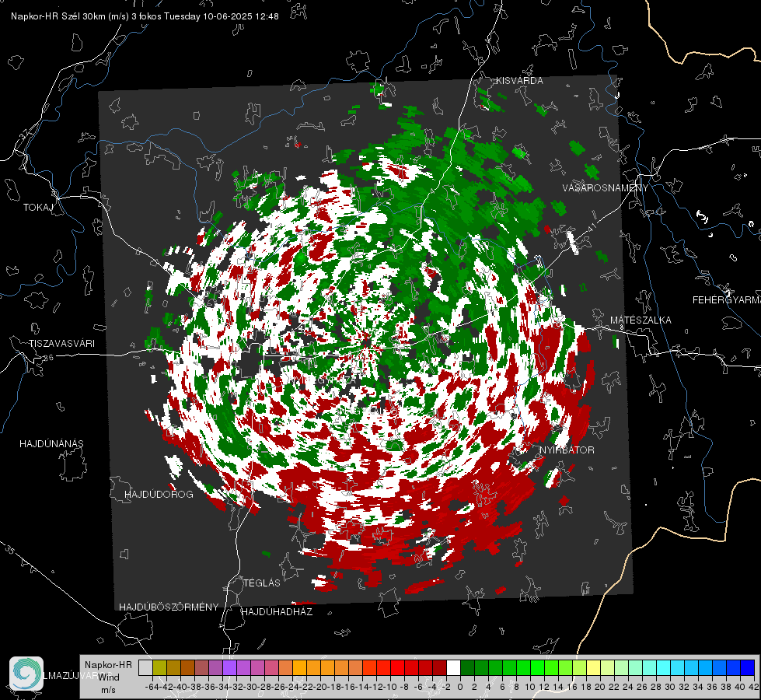Click the HAJDÚBÖSZÖRMÉNY town label
The width and height of the screenshot is (761, 700).
(x=169, y=607)
